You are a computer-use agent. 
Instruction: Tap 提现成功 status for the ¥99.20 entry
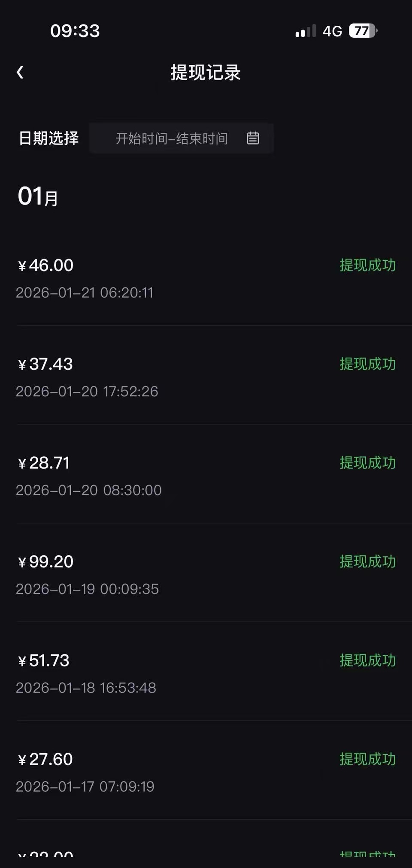coord(367,562)
